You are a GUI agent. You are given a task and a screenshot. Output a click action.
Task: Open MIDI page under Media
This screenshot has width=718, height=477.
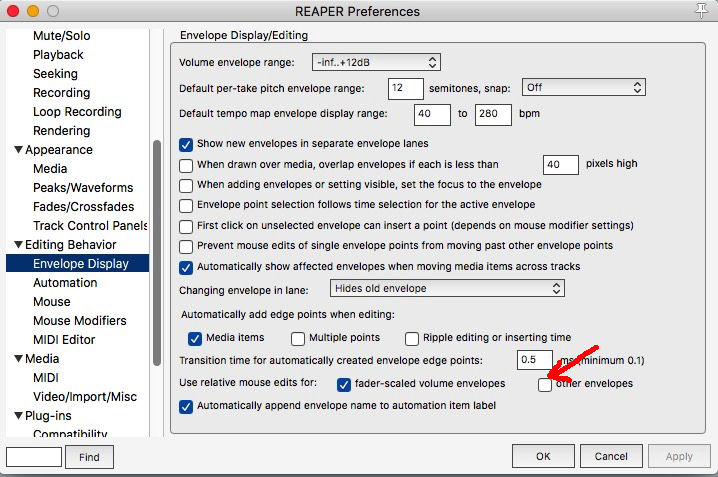(x=46, y=378)
